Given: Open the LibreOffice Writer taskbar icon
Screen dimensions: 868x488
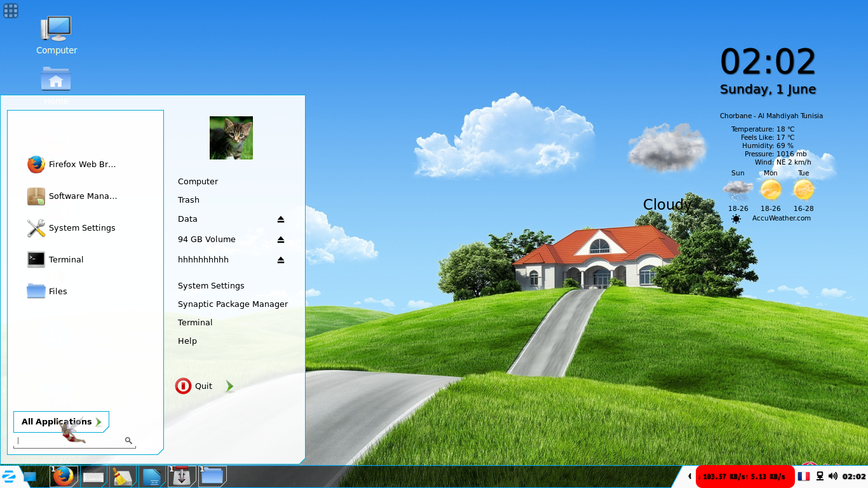Looking at the screenshot, I should (x=153, y=476).
